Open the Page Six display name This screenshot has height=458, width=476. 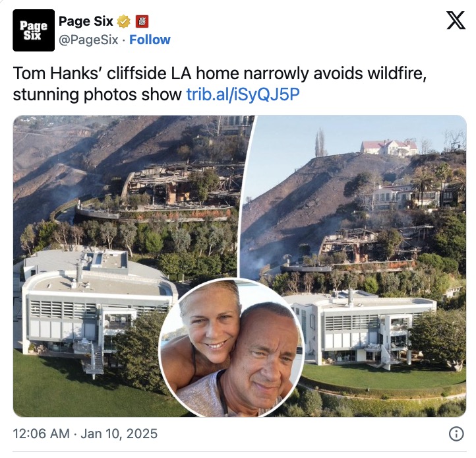pyautogui.click(x=84, y=22)
